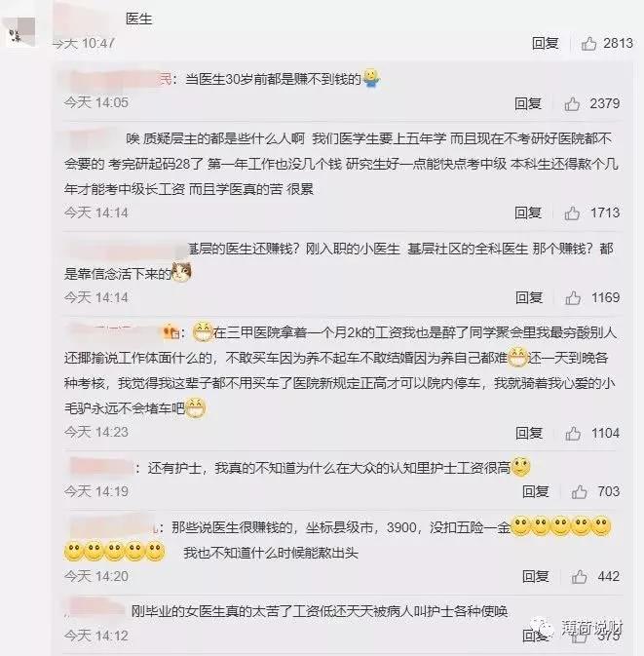Tap the thumbs-up next to 1169
Screen dimensions: 644x656
coord(573,298)
